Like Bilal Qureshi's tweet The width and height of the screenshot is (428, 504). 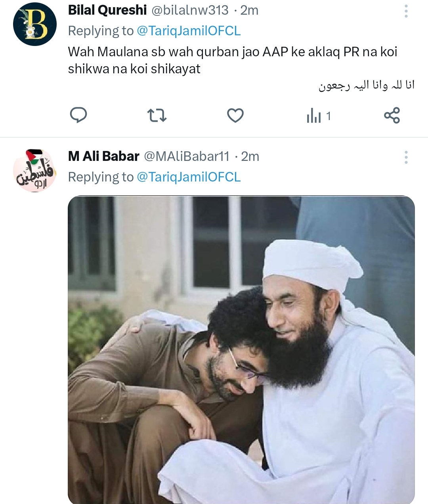[235, 115]
